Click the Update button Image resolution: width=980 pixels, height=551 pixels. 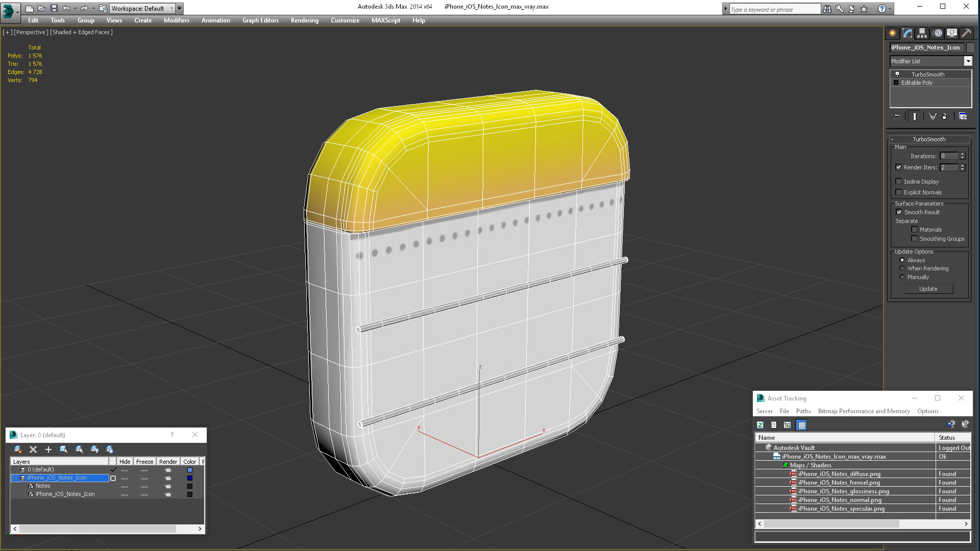click(x=927, y=289)
